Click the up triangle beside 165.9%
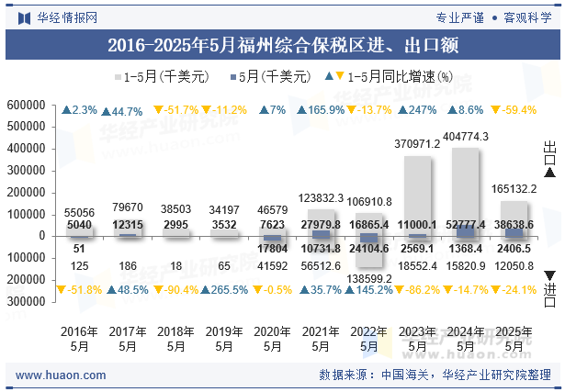 click(301, 110)
